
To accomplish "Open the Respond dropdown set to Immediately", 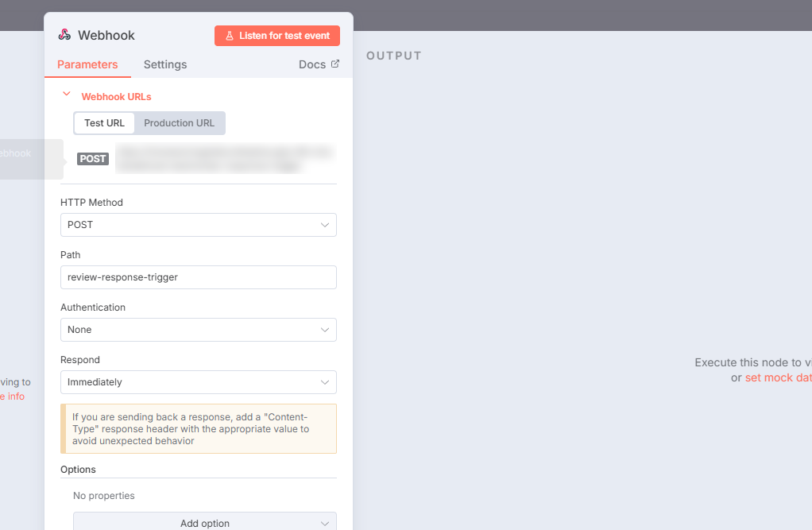I will pos(198,382).
